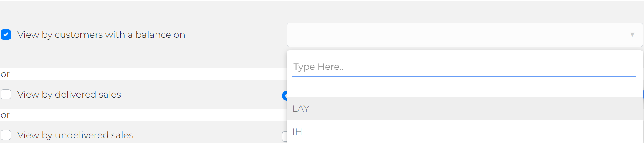Click the View by delivered sales label text
This screenshot has width=644, height=143.
69,94
